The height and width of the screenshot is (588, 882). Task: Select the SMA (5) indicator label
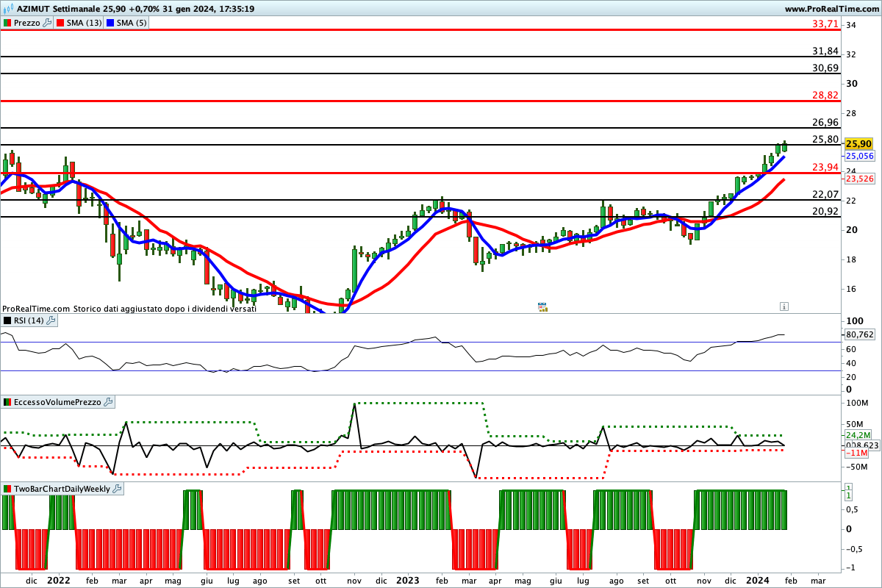click(132, 23)
